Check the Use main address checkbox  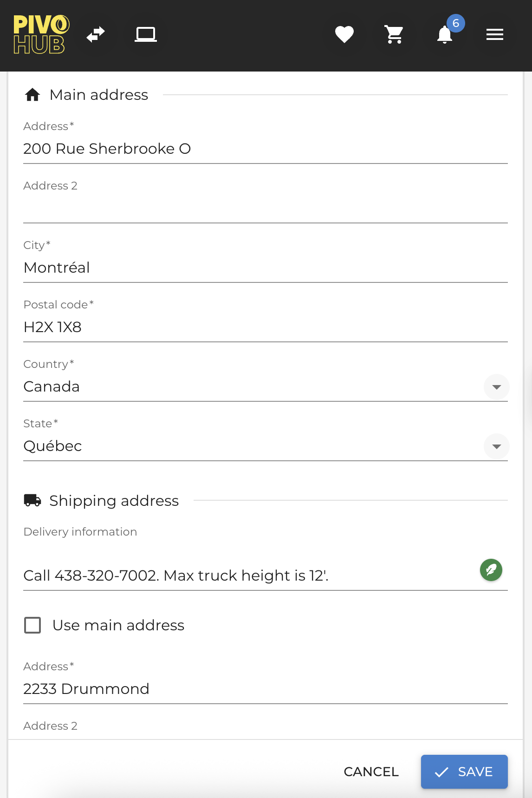click(32, 625)
